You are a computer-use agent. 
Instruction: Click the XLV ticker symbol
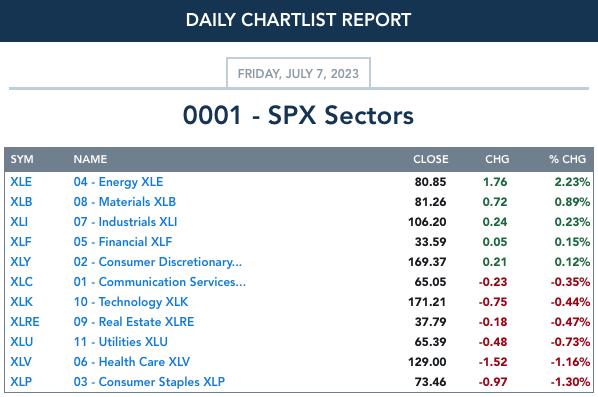[x=21, y=362]
